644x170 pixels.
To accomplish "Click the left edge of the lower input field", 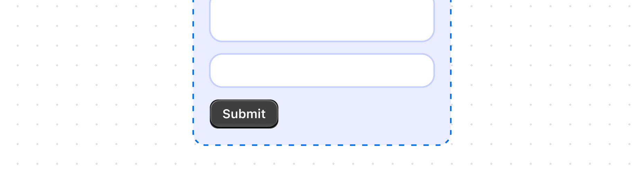I will 210,70.
